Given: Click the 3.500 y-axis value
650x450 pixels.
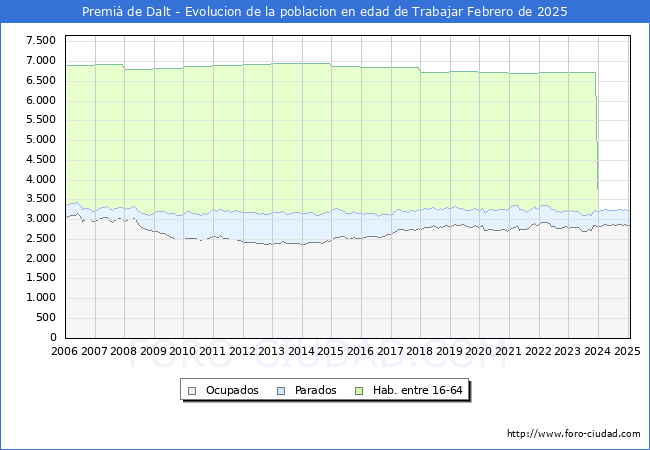Looking at the screenshot, I should tap(41, 199).
